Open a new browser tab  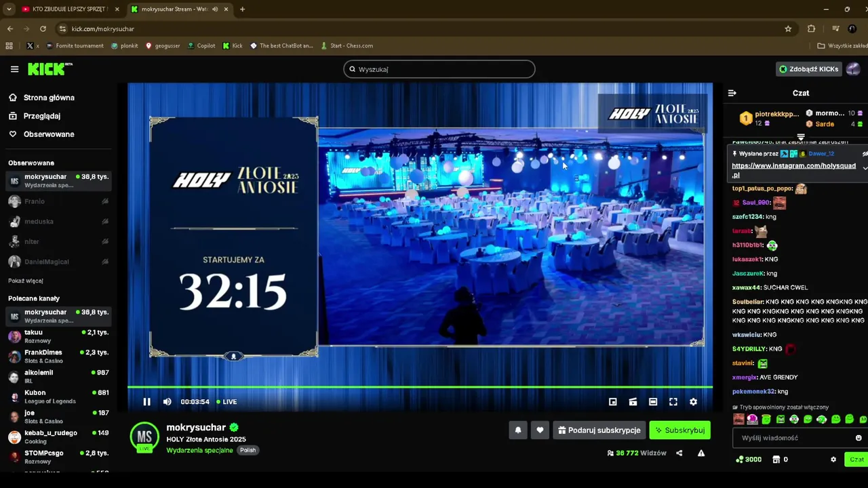point(242,9)
